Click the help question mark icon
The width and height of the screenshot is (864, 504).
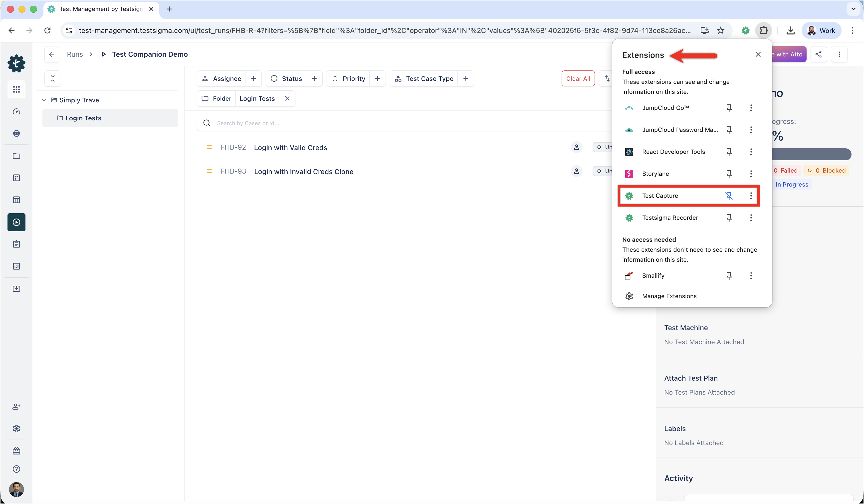click(x=16, y=469)
